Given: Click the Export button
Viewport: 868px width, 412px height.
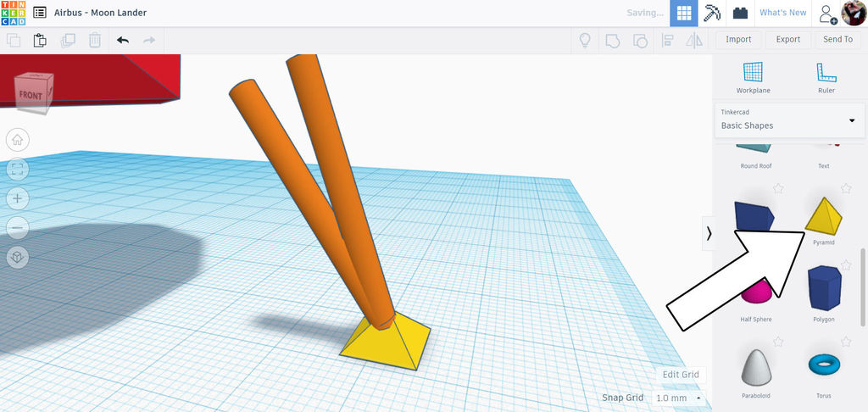Looking at the screenshot, I should point(787,39).
